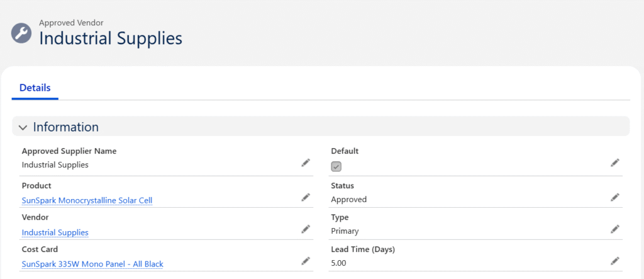Screen dimensions: 644x279
Task: Edit Lead Time (Days) with pencil icon
Action: click(x=615, y=261)
